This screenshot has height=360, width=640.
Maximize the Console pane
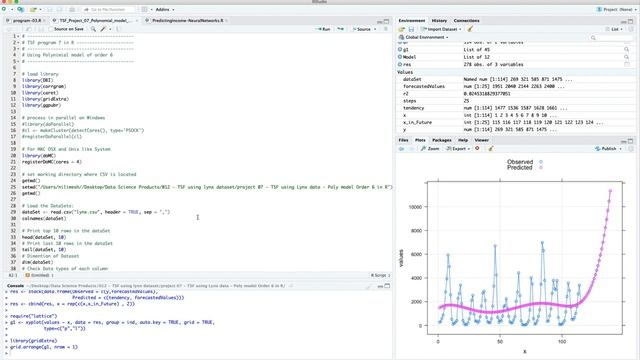(387, 286)
